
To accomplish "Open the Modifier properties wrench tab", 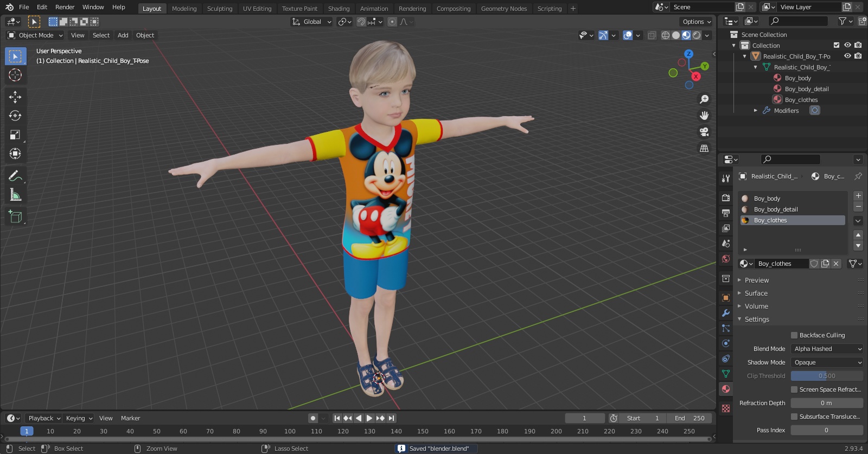I will point(726,313).
